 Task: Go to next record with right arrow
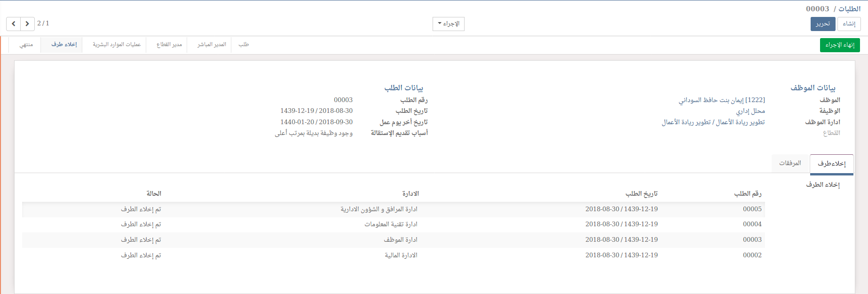point(27,24)
